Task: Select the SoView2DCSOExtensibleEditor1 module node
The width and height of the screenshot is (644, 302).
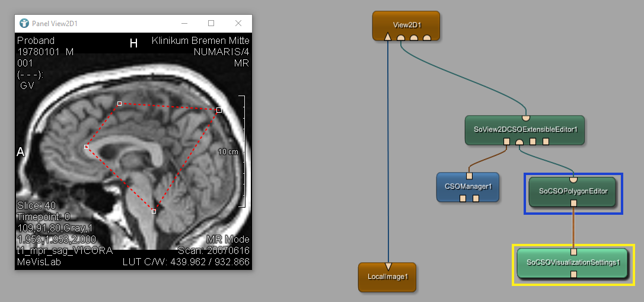Action: tap(525, 129)
